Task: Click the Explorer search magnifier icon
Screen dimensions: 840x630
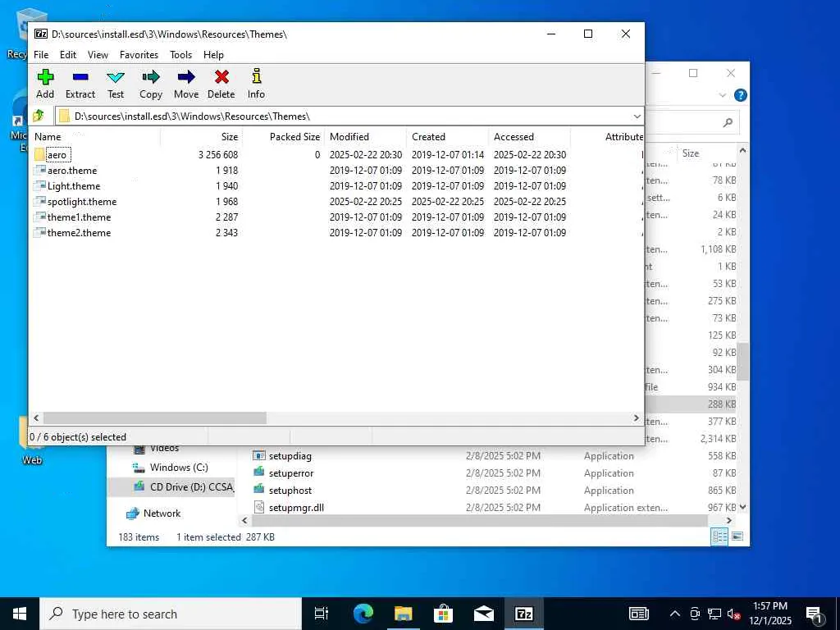Action: point(728,123)
